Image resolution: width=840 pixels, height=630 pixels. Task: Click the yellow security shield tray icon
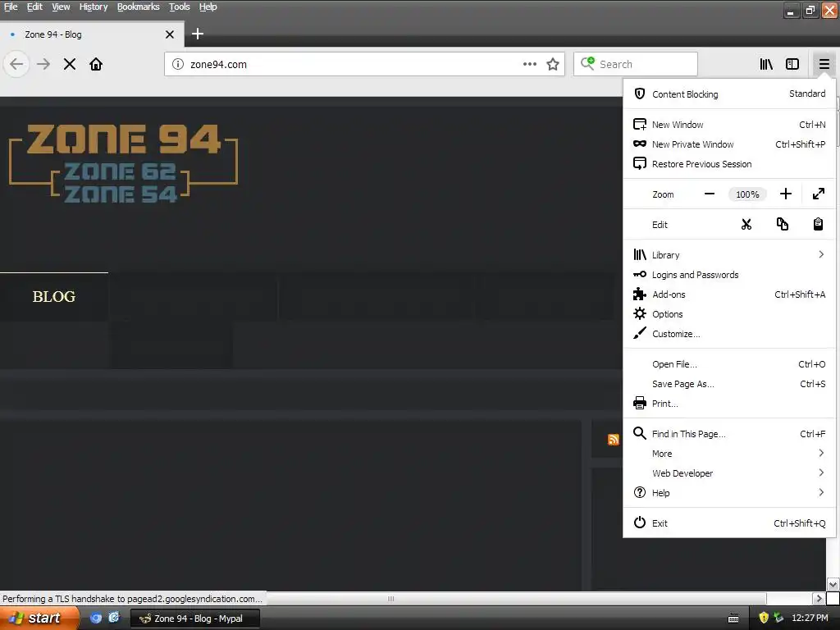[764, 619]
